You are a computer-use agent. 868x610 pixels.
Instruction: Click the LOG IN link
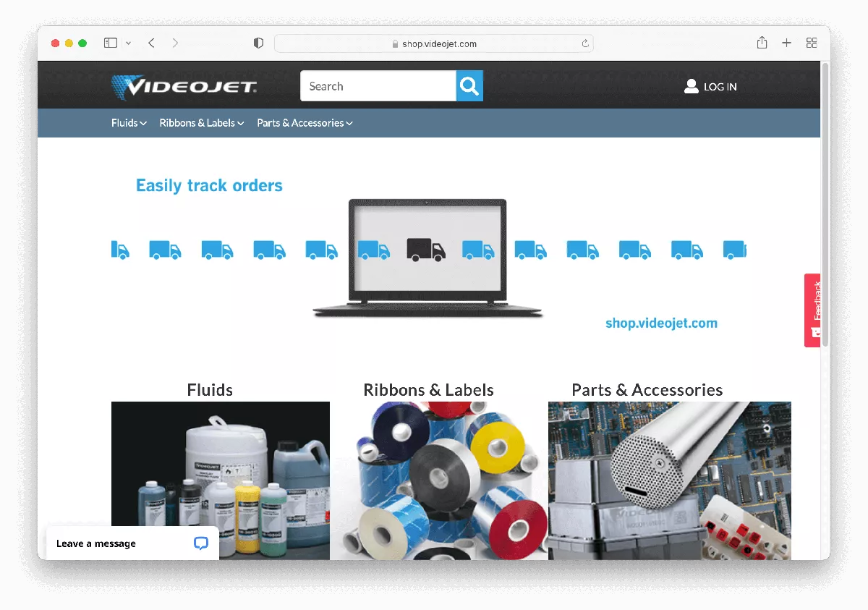tap(720, 87)
